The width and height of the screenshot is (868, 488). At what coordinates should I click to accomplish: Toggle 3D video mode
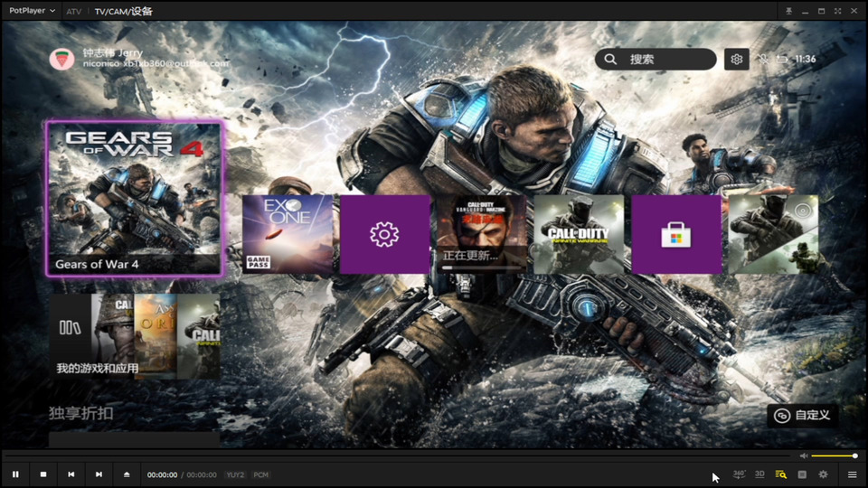coord(759,474)
